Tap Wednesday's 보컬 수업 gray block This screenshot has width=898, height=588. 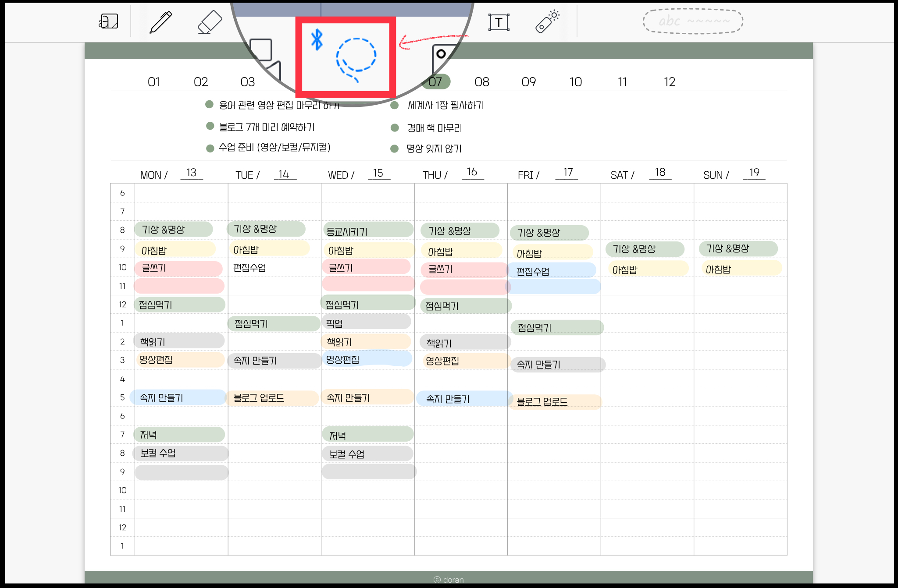point(367,454)
